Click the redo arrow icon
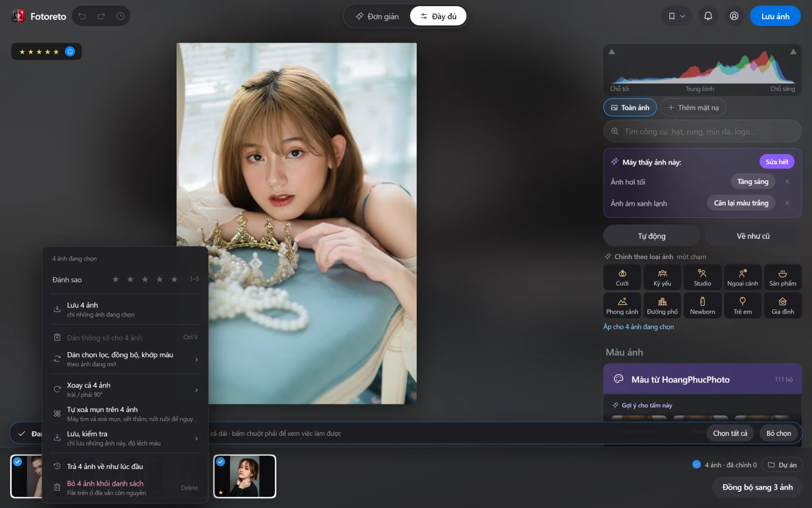The width and height of the screenshot is (812, 508). pyautogui.click(x=101, y=16)
